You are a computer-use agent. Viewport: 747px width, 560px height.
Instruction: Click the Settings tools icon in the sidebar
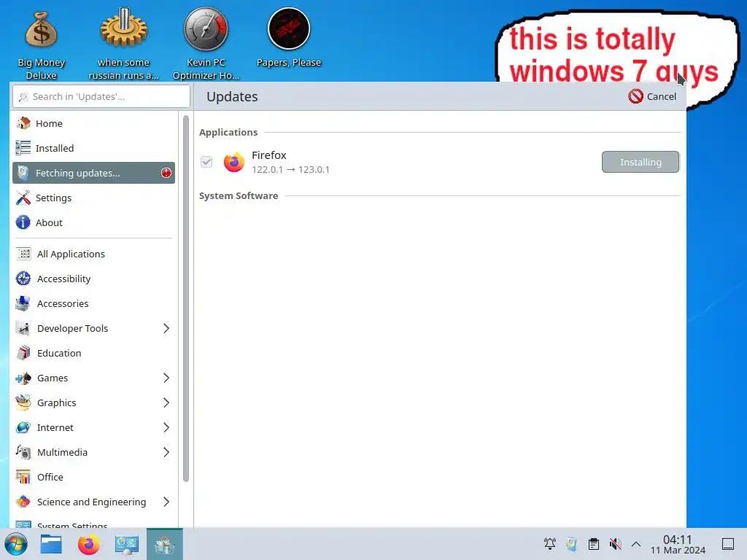(x=23, y=198)
